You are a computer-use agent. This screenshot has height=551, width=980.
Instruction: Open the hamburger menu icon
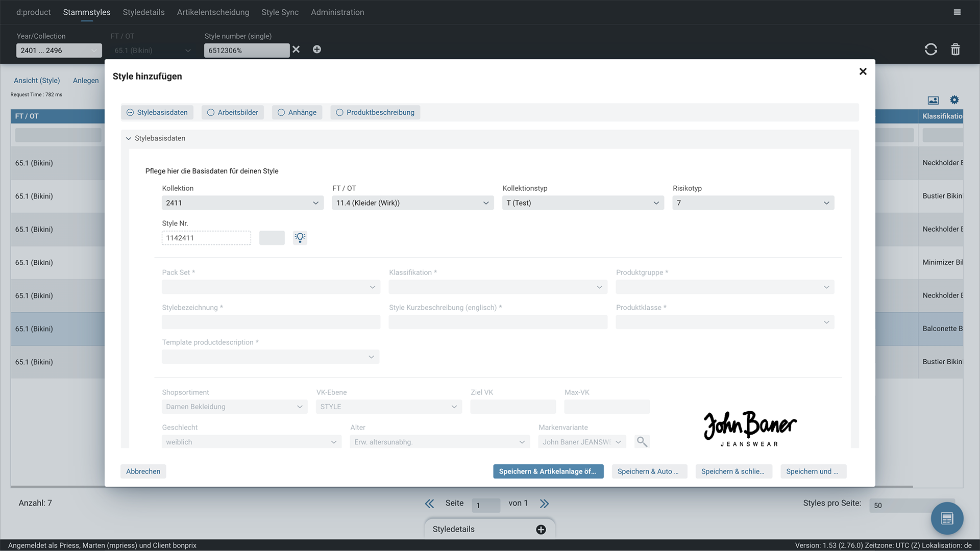[957, 12]
